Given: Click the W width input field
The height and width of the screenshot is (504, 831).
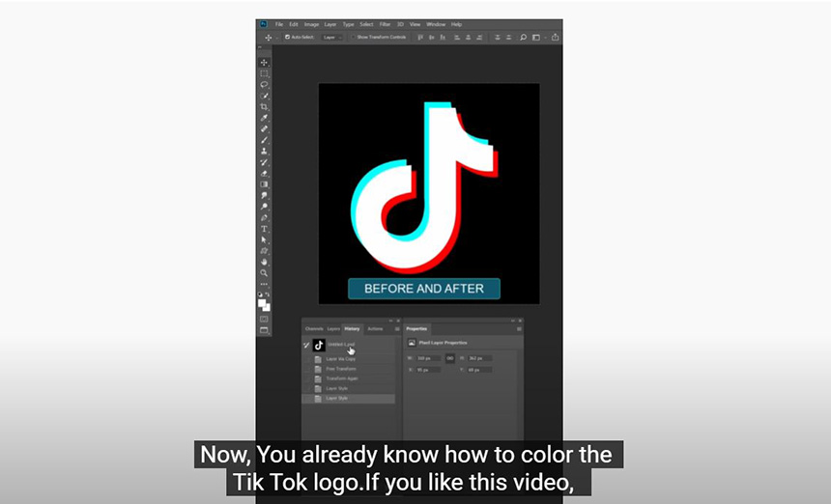Looking at the screenshot, I should tap(428, 358).
